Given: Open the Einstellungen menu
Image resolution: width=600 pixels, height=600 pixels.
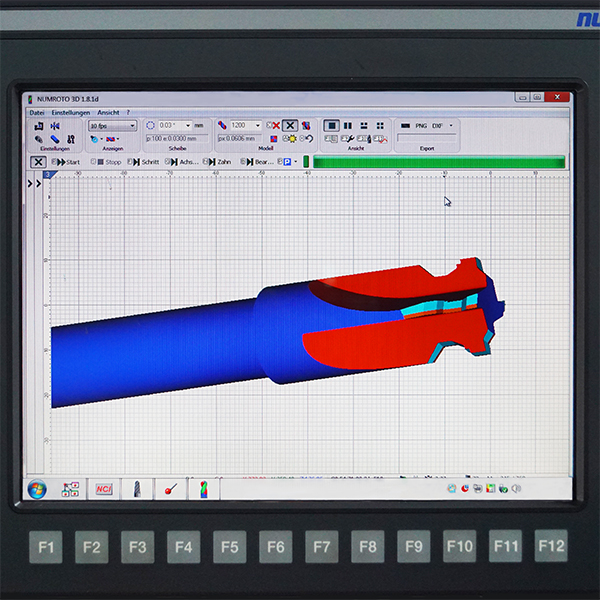Looking at the screenshot, I should point(71,112).
